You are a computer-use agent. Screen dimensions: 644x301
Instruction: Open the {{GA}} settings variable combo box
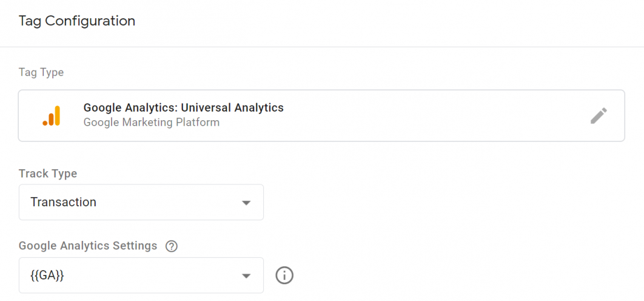(141, 276)
